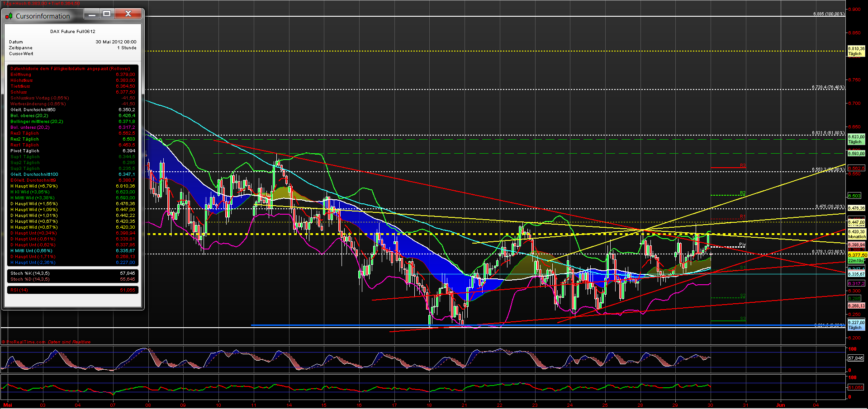868x409 pixels.
Task: Select the 'H Haupt Wid (+6,79%)' row
Action: coord(72,186)
